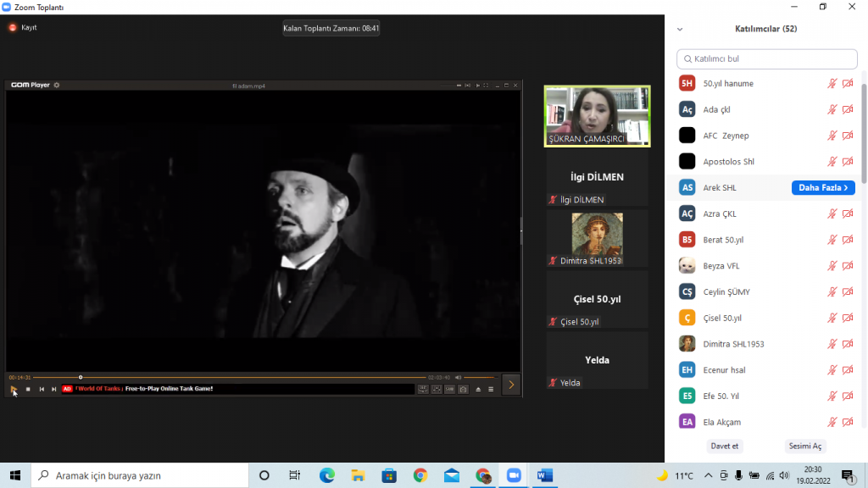Open Daha Fazla options for Arek SHL
The height and width of the screenshot is (488, 868).
(823, 187)
